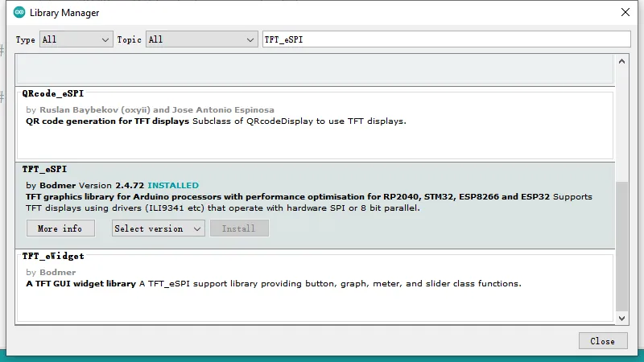The image size is (644, 362).
Task: Click More info button for TFT_eSPI
Action: pos(60,228)
